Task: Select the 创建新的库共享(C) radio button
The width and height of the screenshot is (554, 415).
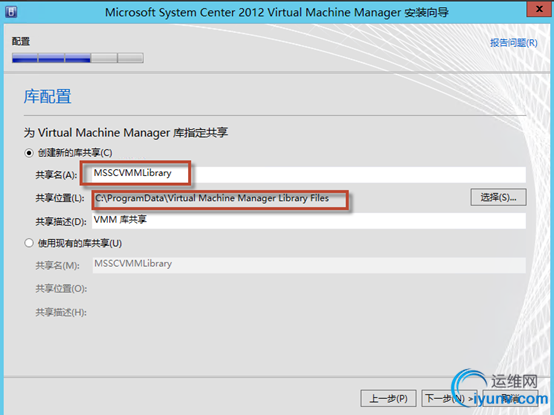Action: [29, 153]
